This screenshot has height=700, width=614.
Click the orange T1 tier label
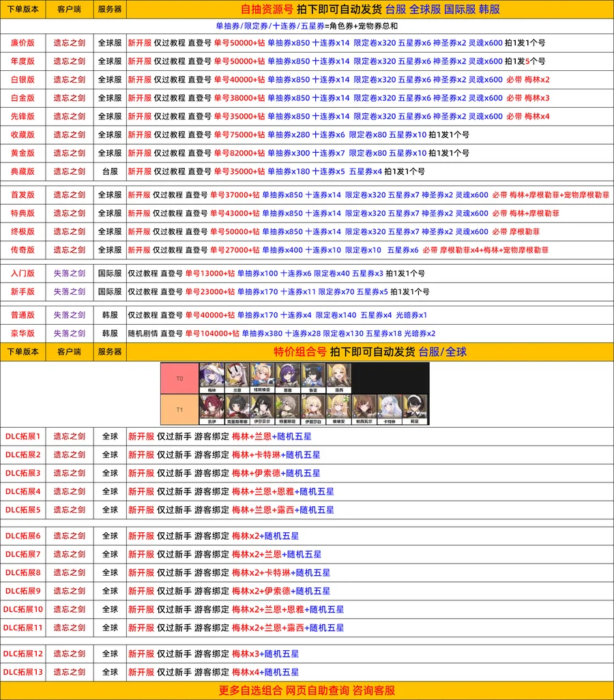coord(179,409)
